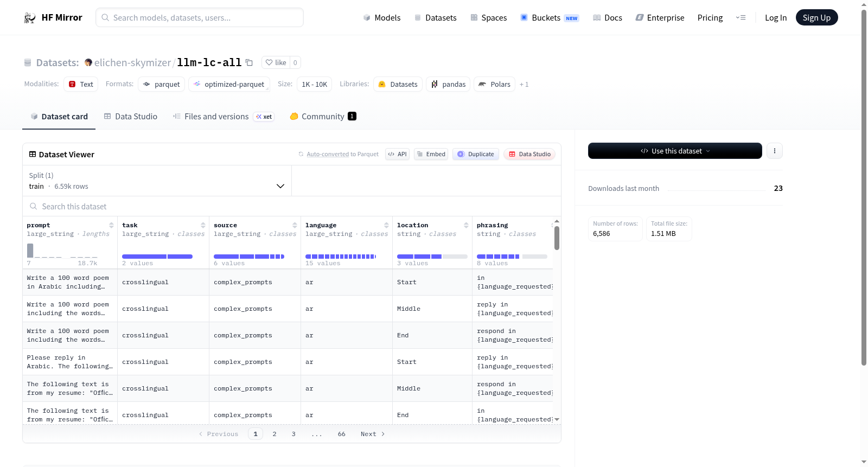
Task: Open the Buckets menu
Action: pyautogui.click(x=550, y=18)
